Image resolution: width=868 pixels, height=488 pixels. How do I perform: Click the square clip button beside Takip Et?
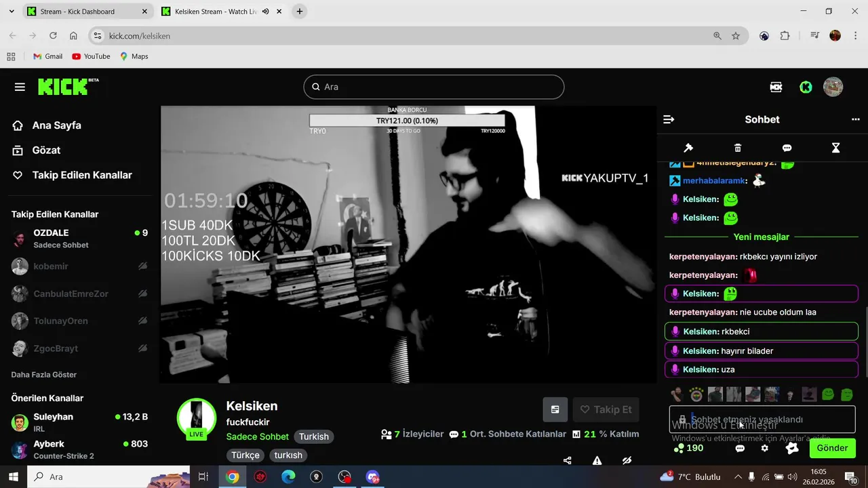click(555, 409)
